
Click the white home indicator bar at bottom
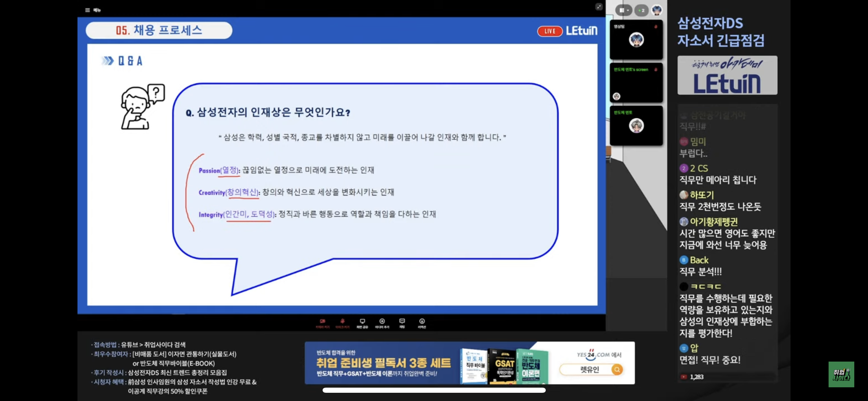click(434, 390)
